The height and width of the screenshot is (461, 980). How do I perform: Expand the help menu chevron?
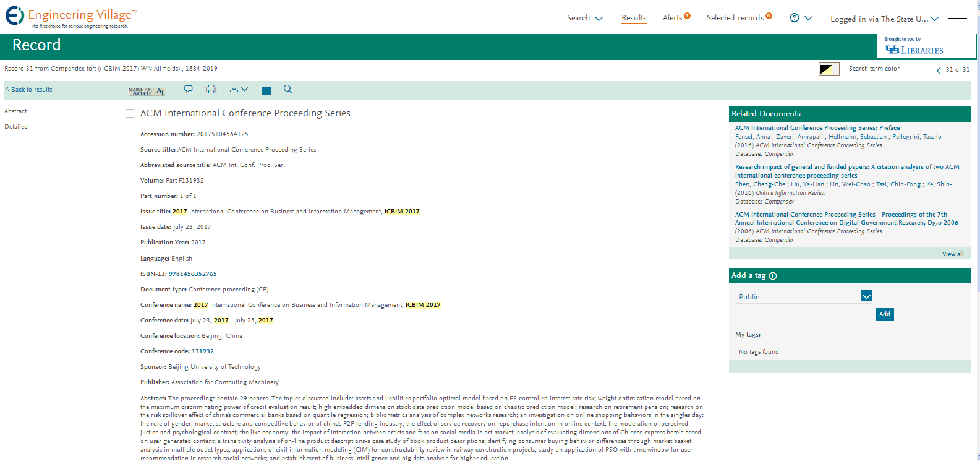coord(808,18)
